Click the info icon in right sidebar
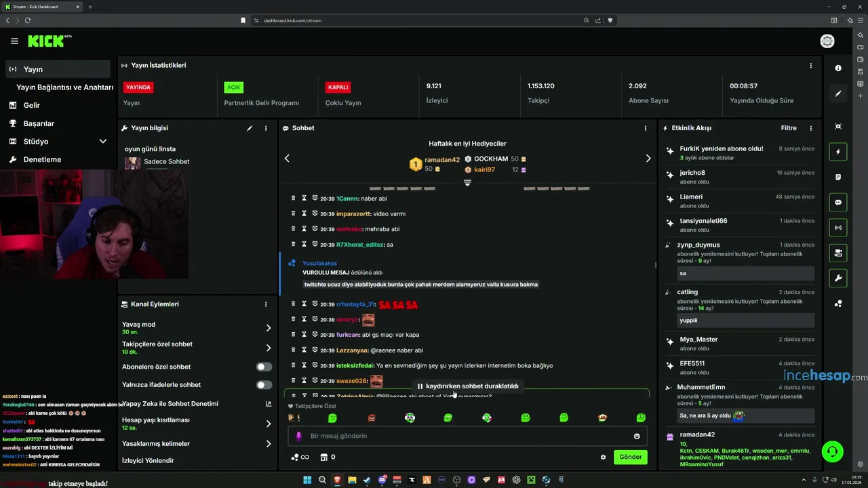868x488 pixels. click(x=838, y=68)
